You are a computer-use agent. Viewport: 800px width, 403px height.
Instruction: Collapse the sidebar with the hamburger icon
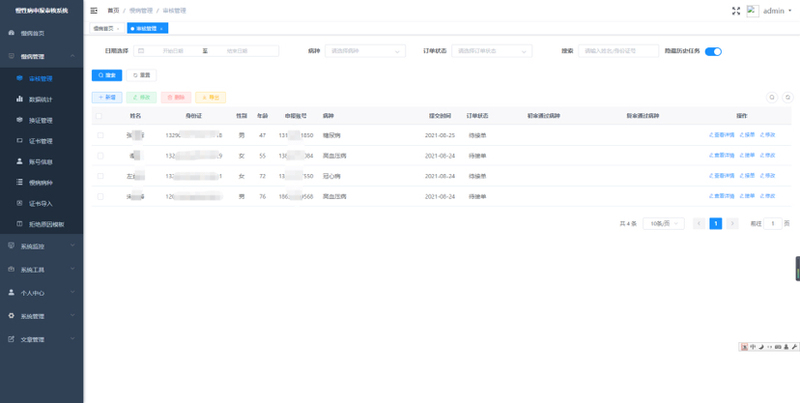tap(94, 10)
